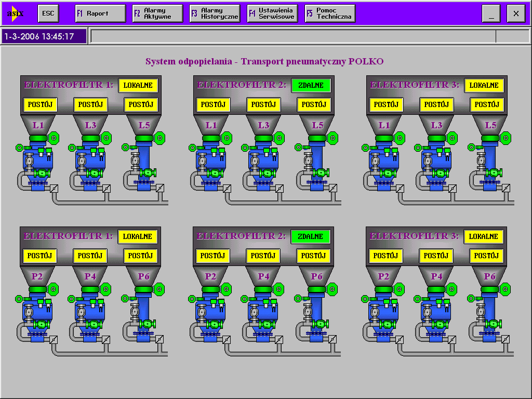Select the L1 pump of Elektrofiltr 3

(383, 166)
